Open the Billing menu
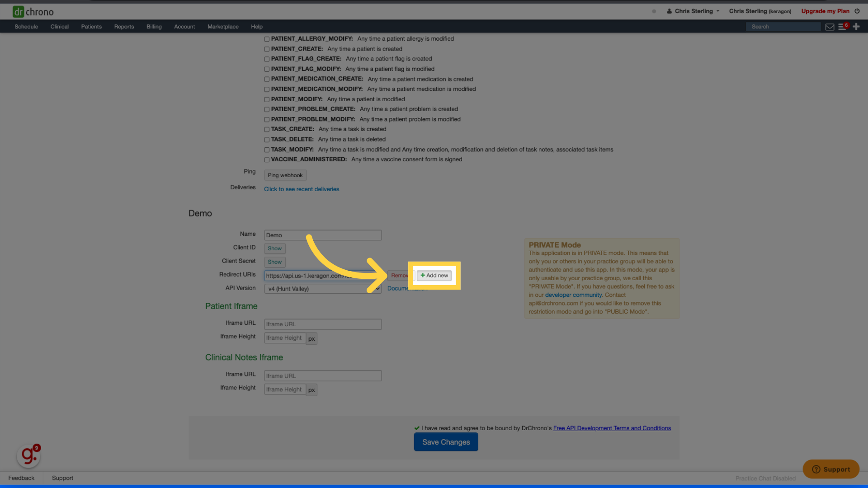 (154, 27)
